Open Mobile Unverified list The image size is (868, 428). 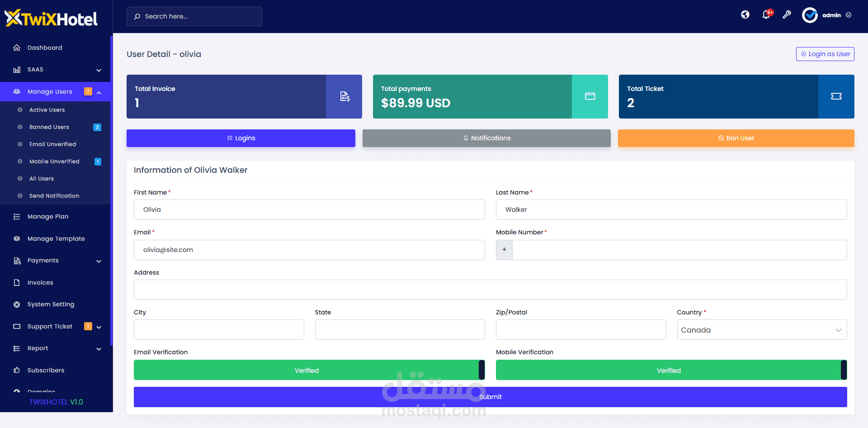point(54,162)
